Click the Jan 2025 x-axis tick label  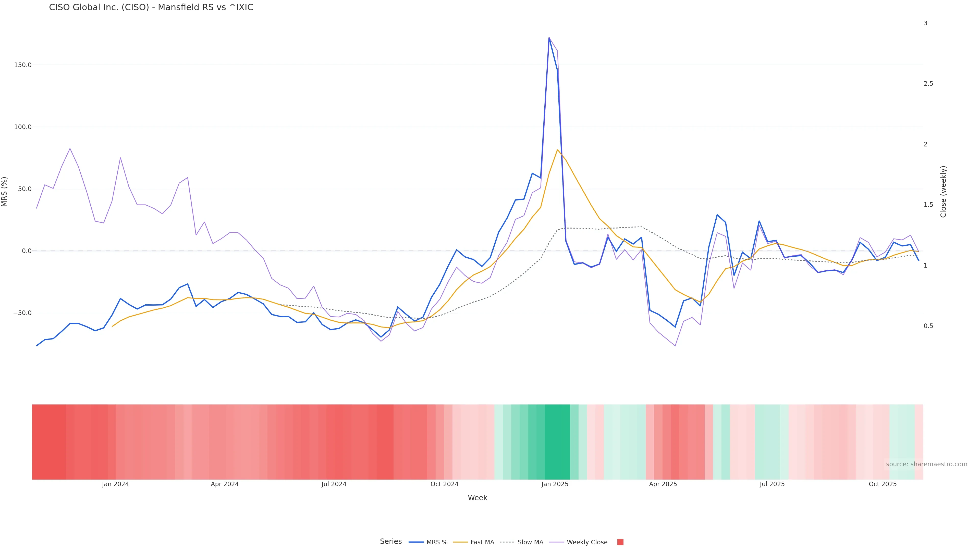tap(555, 484)
